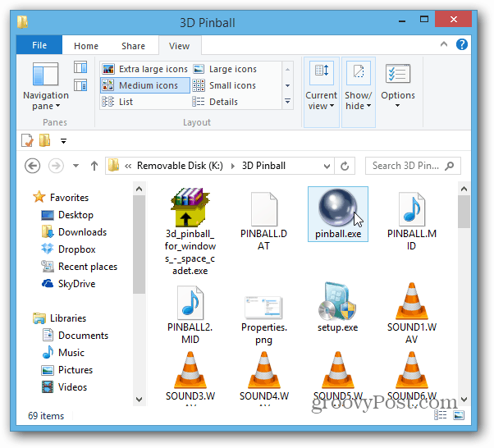Switch to details view in status bar
The height and width of the screenshot is (448, 494).
tap(440, 415)
